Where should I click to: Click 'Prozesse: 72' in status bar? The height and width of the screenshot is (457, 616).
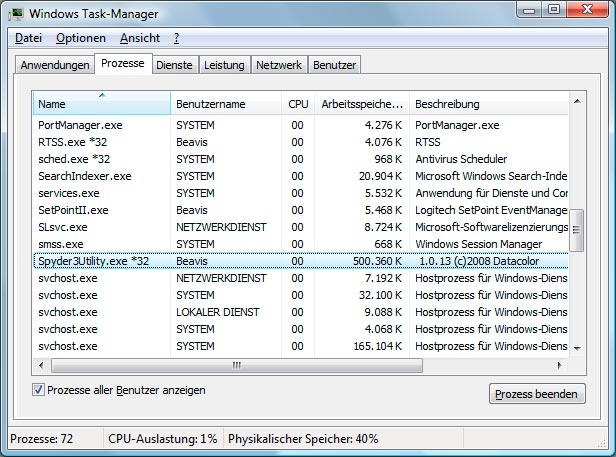pos(42,439)
